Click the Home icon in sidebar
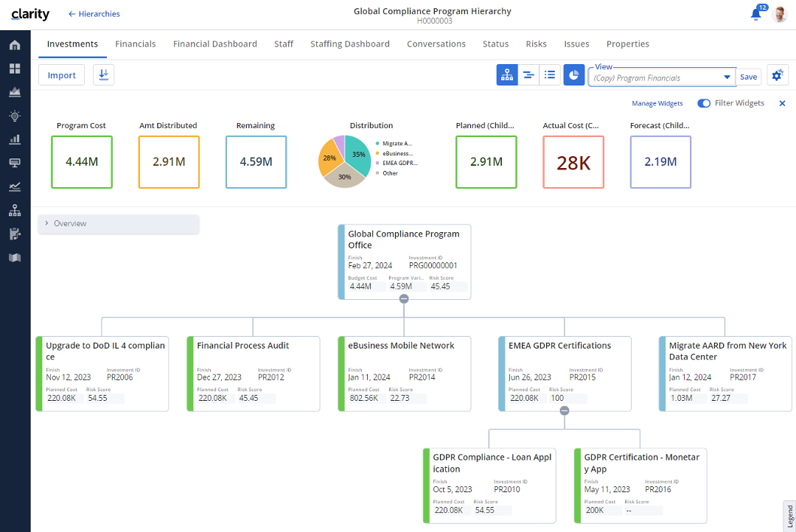Screen dimensions: 796x532 click(x=15, y=45)
